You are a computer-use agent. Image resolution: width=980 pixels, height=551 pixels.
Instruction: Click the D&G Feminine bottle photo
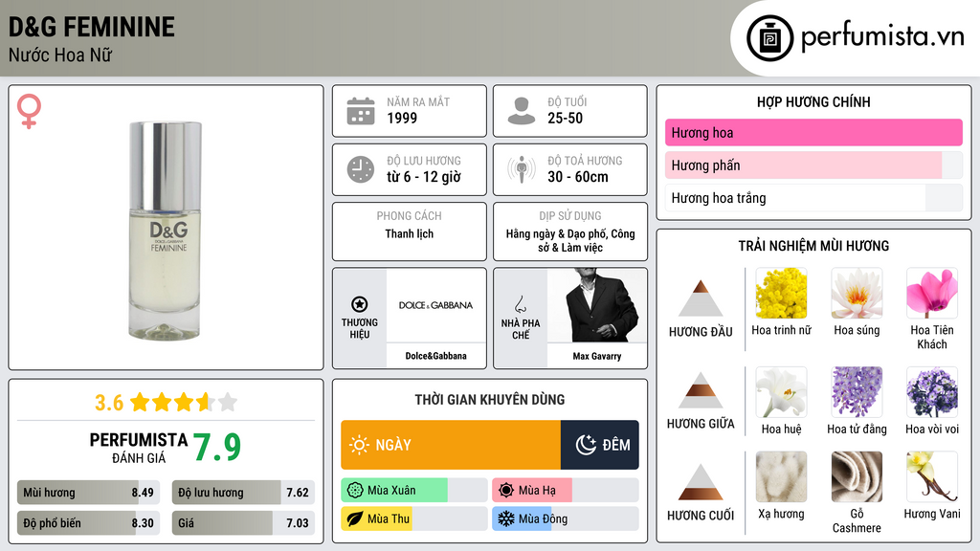coord(166,231)
